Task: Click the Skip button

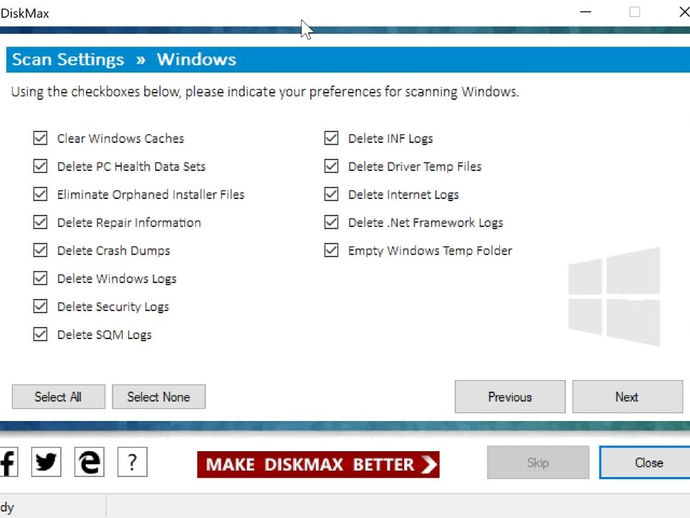Action: (x=538, y=463)
